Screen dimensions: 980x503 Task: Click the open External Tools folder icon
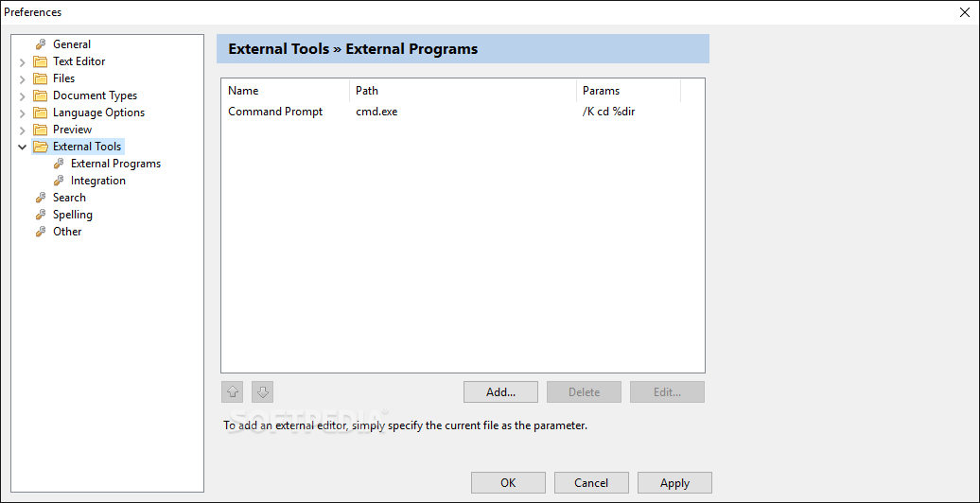[x=41, y=147]
